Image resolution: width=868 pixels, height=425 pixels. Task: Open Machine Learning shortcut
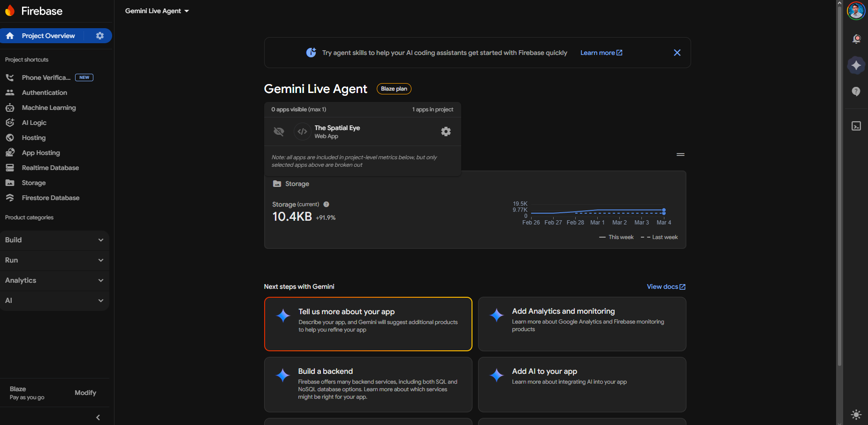click(x=49, y=108)
